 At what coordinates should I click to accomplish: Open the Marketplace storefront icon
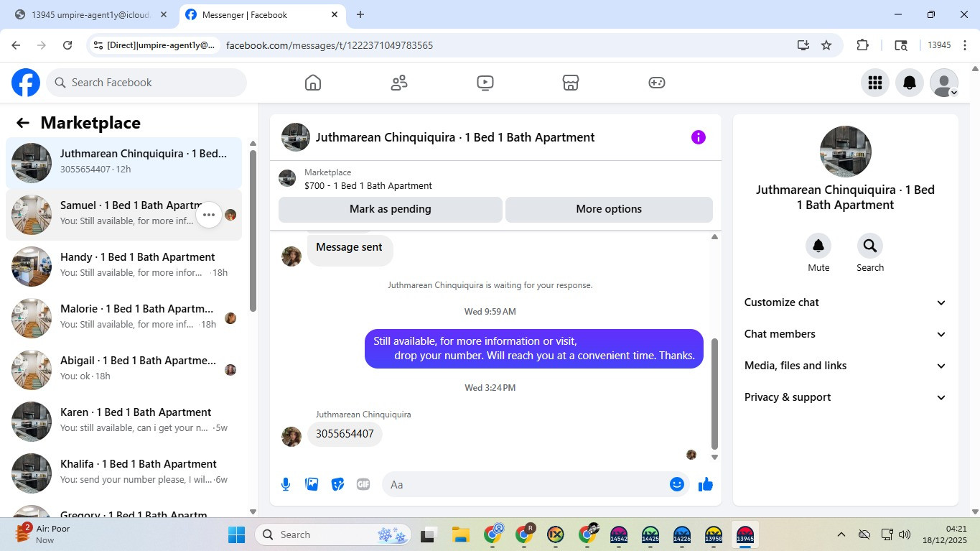[x=571, y=83]
